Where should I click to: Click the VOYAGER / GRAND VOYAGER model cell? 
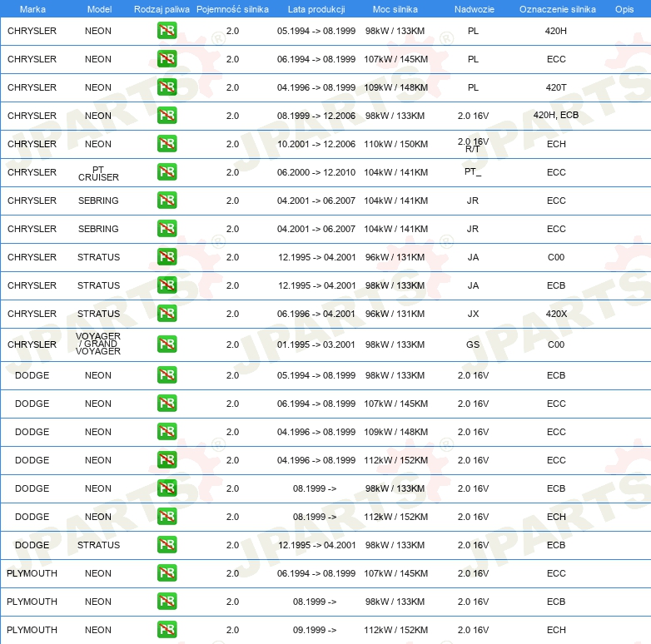[98, 344]
